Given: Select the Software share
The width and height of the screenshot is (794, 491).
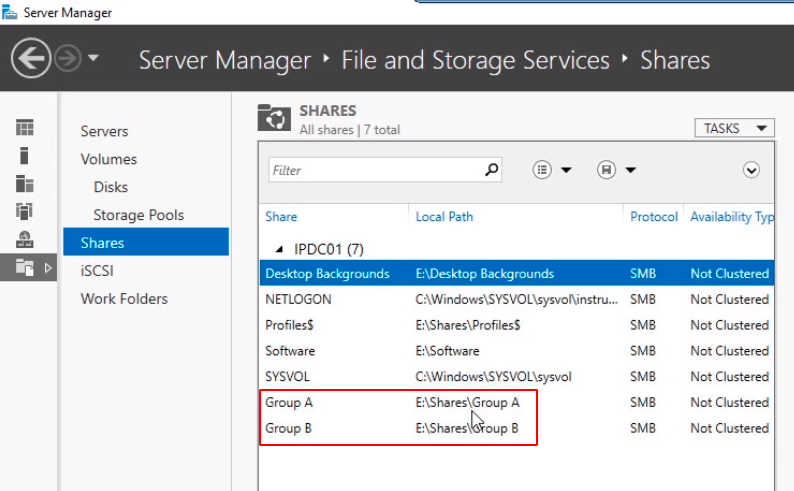Looking at the screenshot, I should tap(290, 351).
